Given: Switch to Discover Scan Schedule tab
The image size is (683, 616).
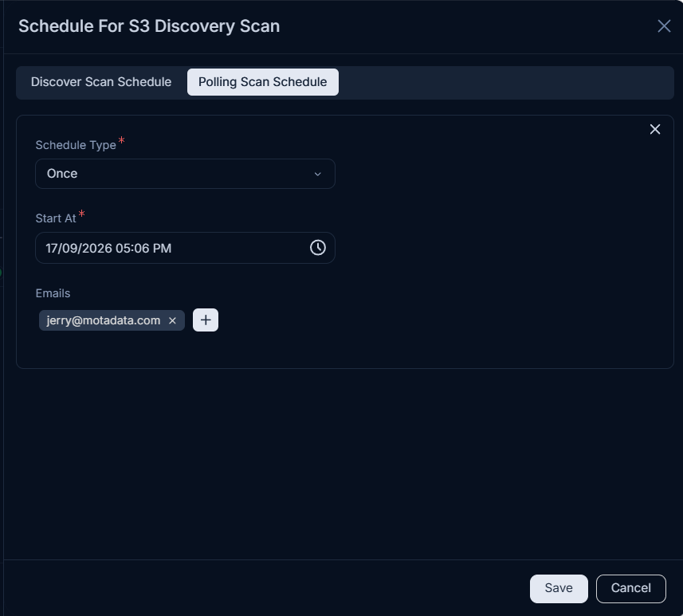Looking at the screenshot, I should tap(101, 82).
